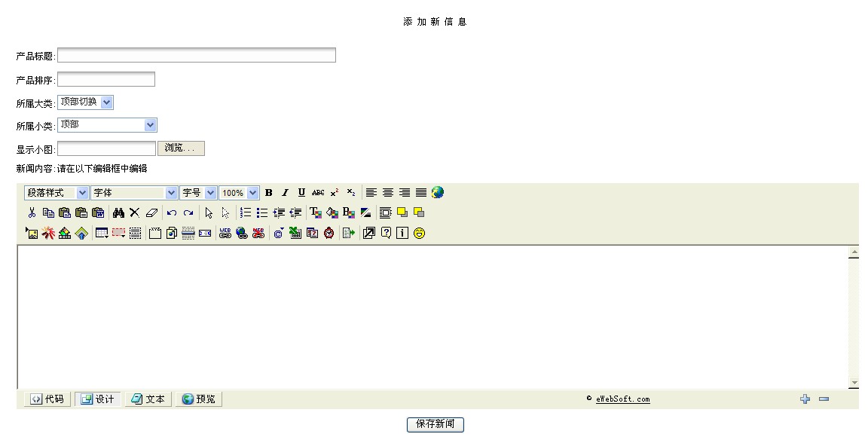
Task: Click the insert Excel table icon
Action: (295, 233)
